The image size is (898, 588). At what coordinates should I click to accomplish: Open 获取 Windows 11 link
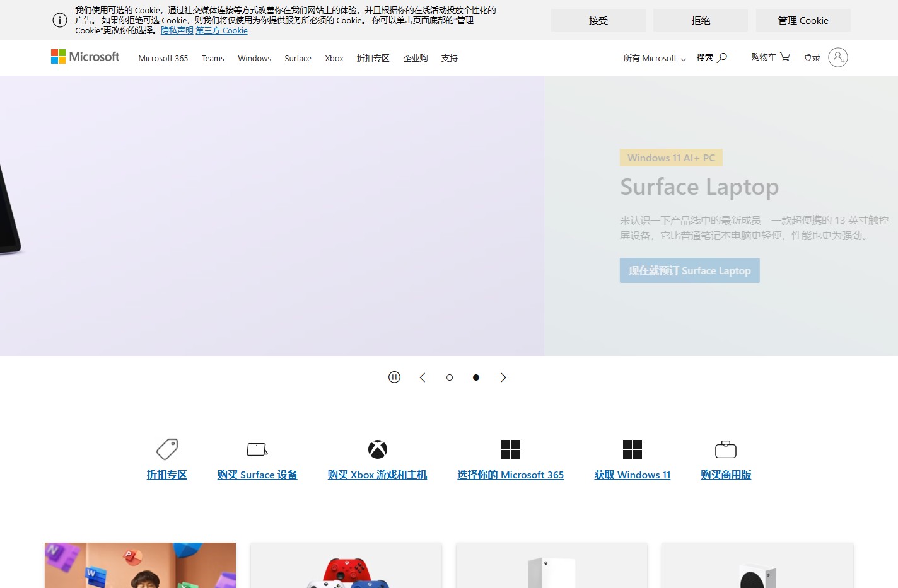click(633, 475)
